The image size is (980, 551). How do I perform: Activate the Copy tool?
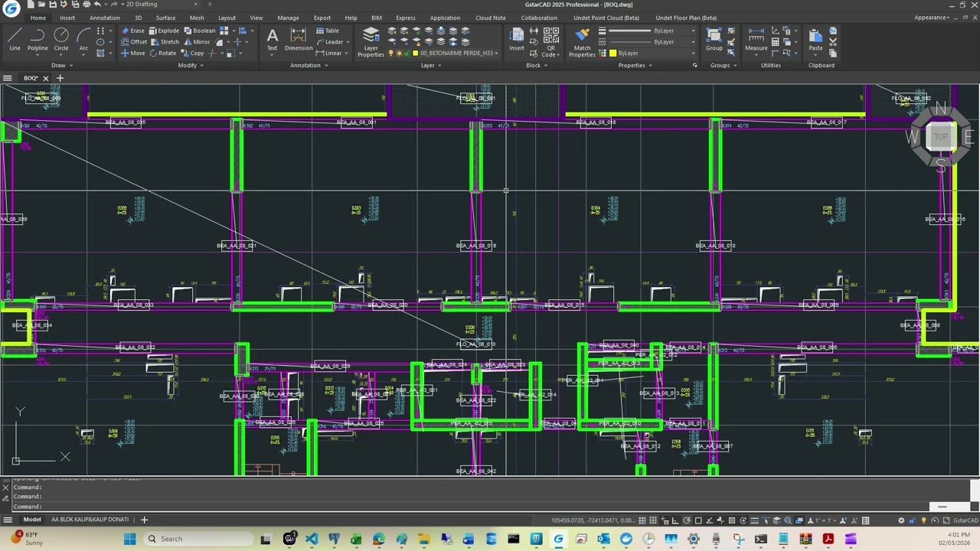(x=192, y=53)
